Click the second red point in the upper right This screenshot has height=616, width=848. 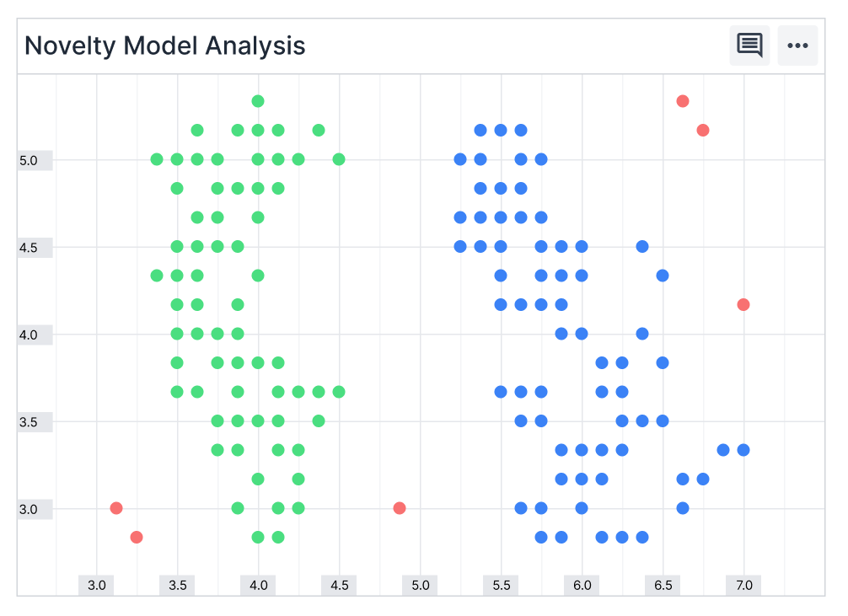point(702,130)
